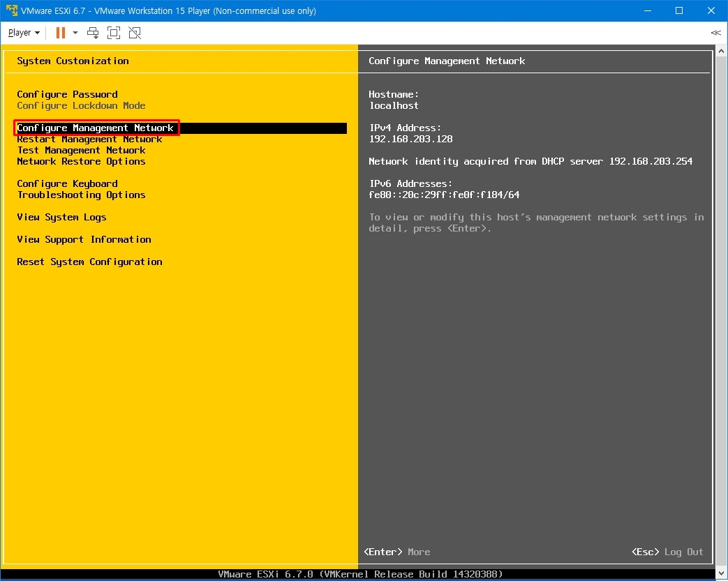
Task: Select Configure Password
Action: pyautogui.click(x=67, y=94)
